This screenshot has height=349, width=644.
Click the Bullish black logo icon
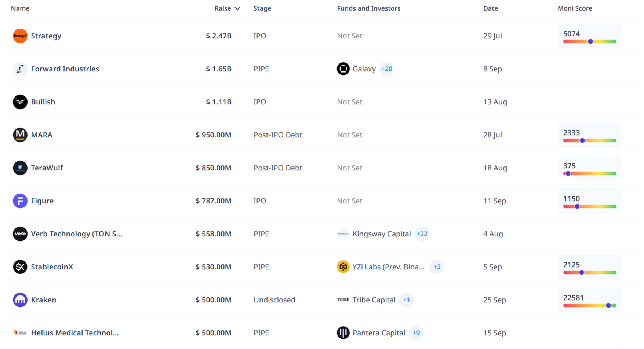click(20, 102)
